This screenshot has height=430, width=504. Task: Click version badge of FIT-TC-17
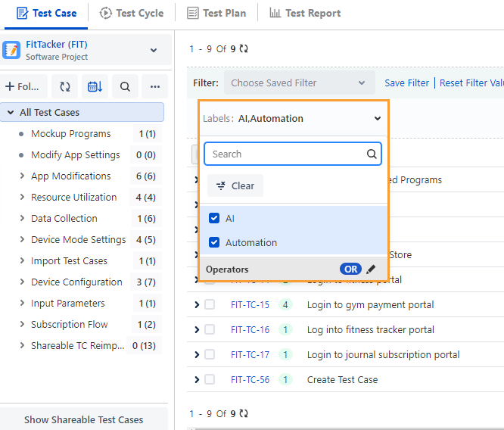(285, 355)
